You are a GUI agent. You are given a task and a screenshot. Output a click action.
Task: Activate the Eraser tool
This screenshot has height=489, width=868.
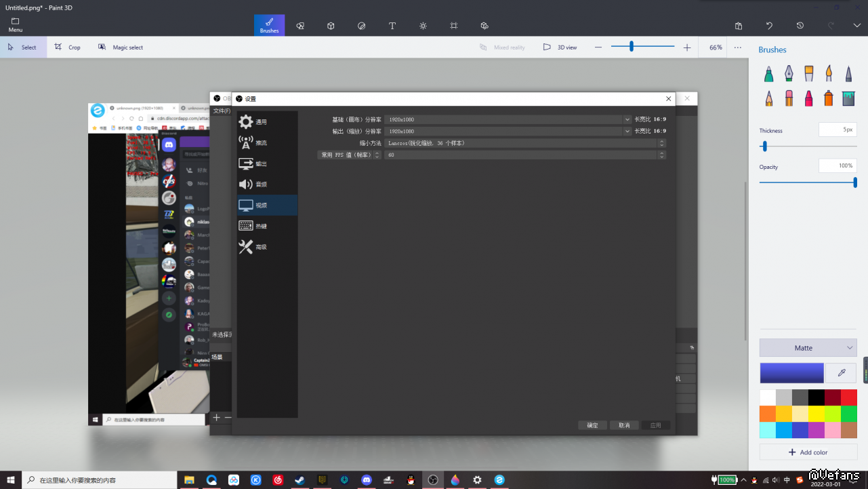[789, 98]
